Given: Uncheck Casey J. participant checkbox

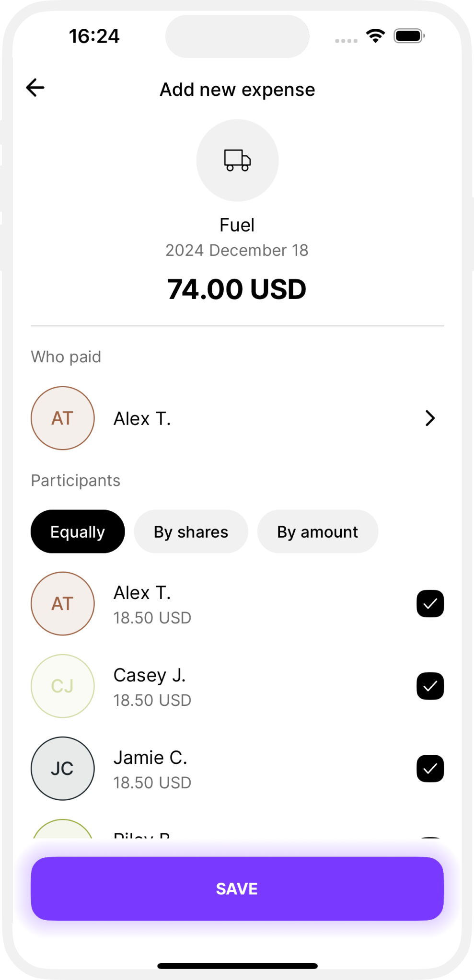Looking at the screenshot, I should tap(430, 686).
